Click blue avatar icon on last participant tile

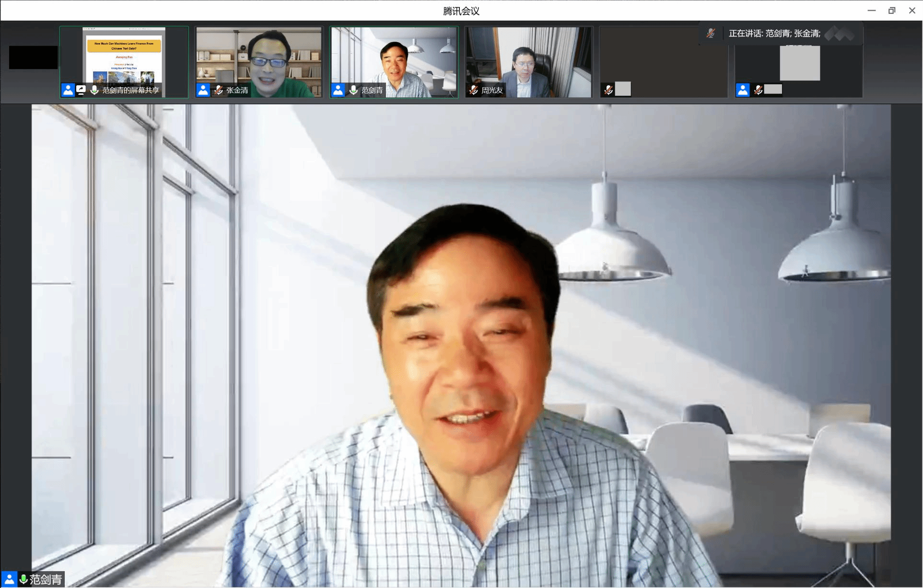(x=743, y=90)
